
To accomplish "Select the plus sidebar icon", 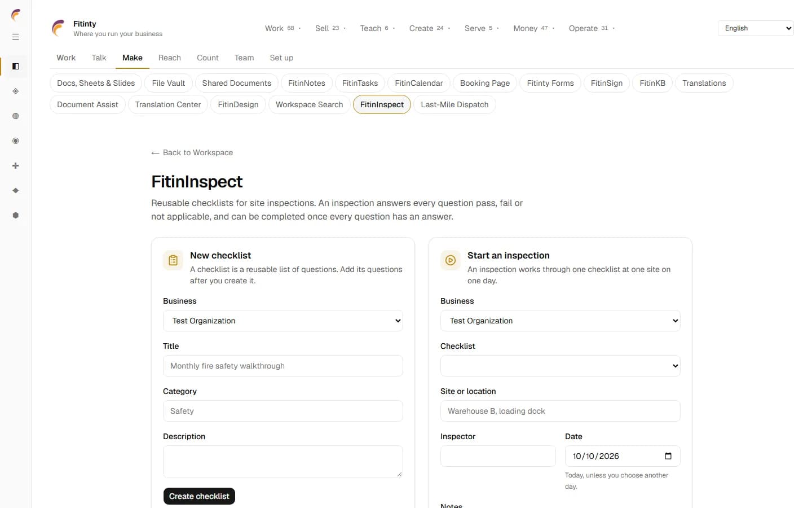I will click(16, 166).
